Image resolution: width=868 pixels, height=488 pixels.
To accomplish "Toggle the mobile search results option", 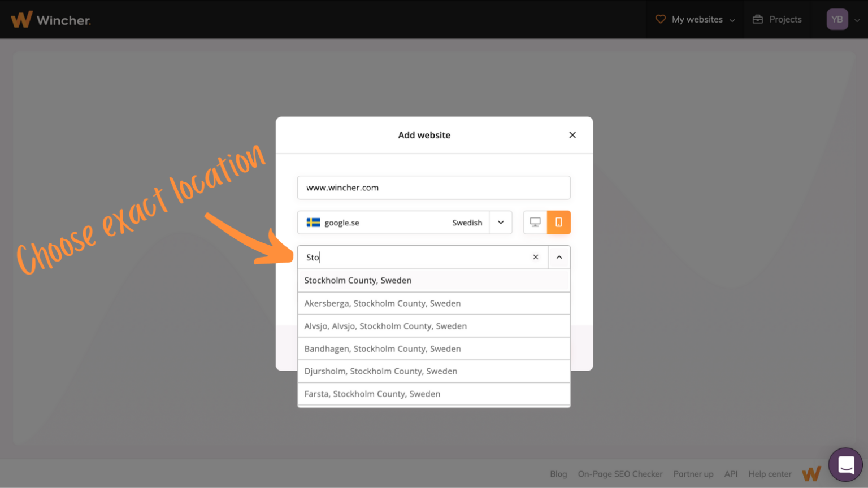I will point(559,222).
